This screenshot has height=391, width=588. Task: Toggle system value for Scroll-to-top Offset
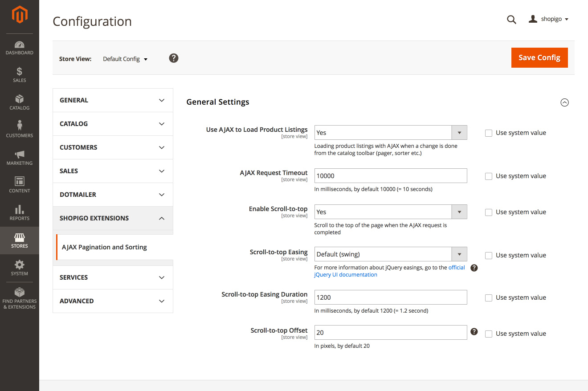(489, 334)
